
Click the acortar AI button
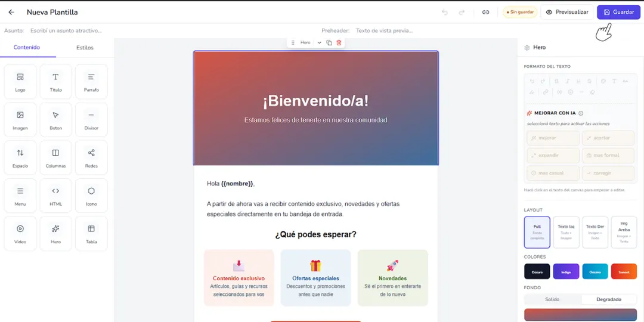(608, 138)
